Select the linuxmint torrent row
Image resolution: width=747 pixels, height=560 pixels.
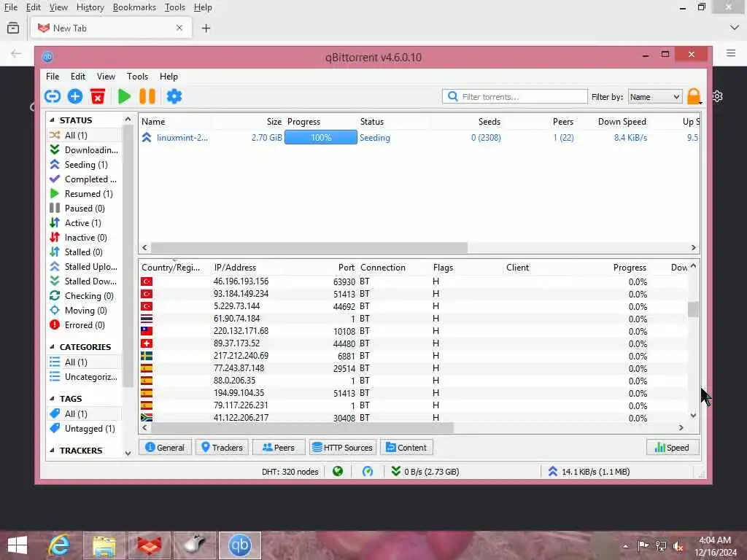point(419,138)
